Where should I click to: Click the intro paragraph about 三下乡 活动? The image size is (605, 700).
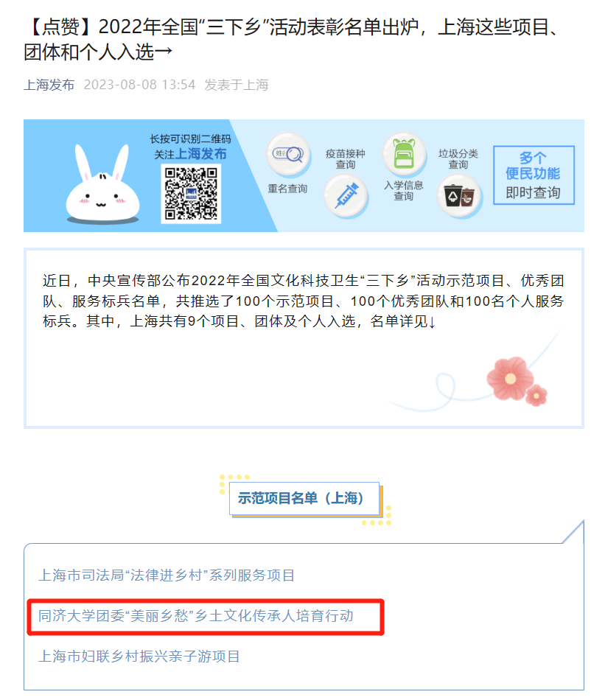pyautogui.click(x=304, y=301)
